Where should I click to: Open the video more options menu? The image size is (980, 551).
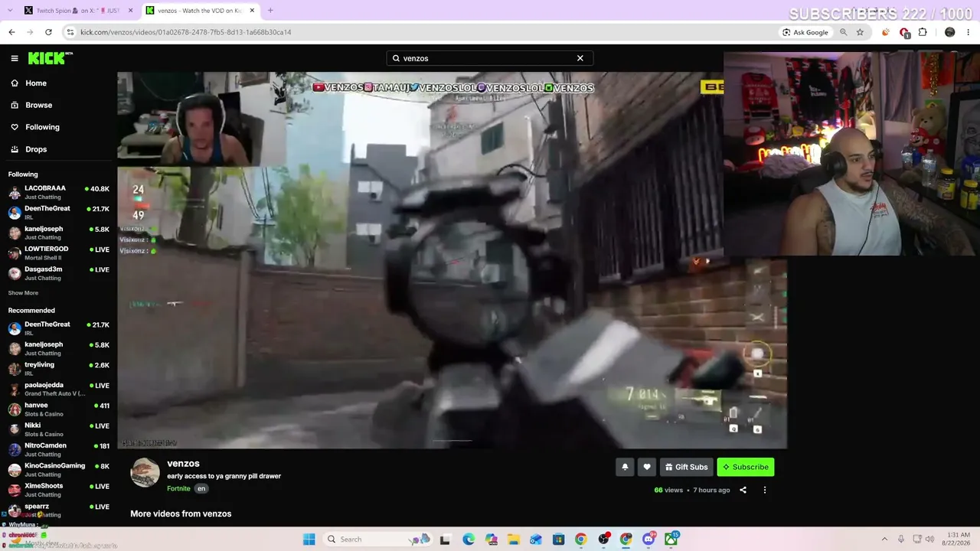pos(764,490)
